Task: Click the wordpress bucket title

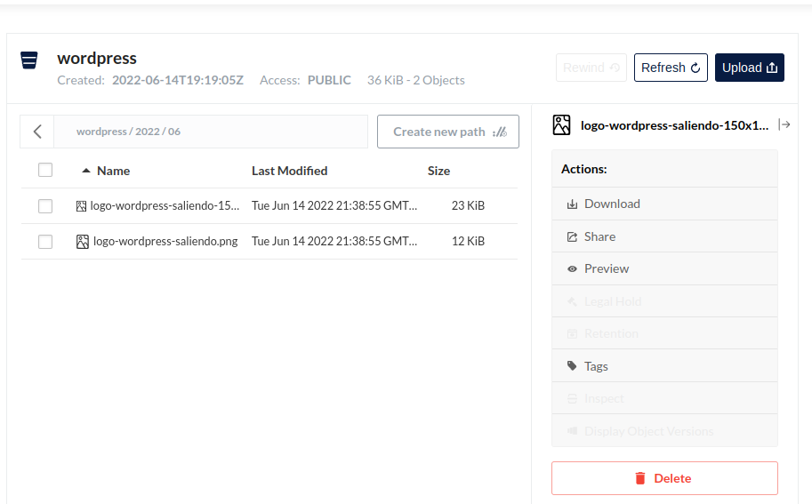Action: point(97,58)
